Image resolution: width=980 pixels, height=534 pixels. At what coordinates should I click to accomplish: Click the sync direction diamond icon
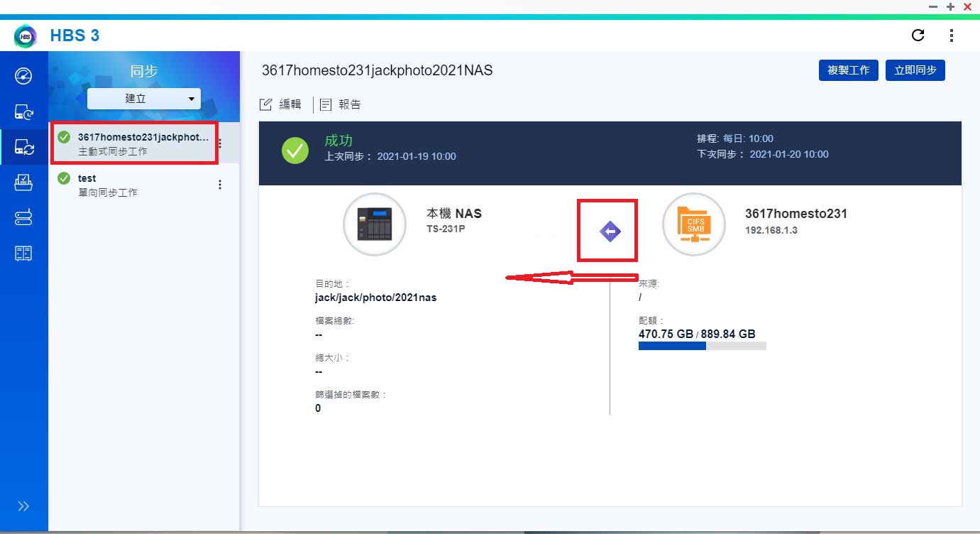(x=610, y=231)
